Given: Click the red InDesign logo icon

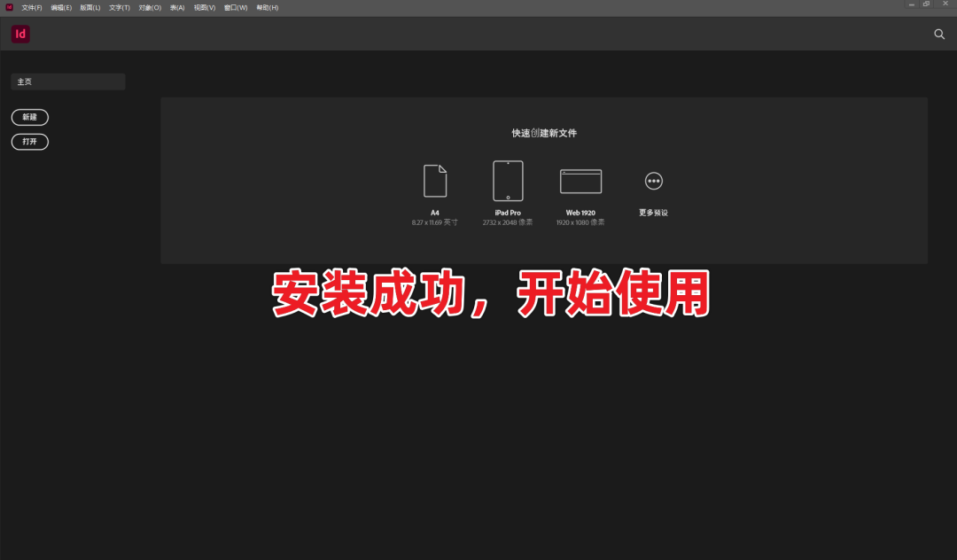Looking at the screenshot, I should (x=19, y=34).
